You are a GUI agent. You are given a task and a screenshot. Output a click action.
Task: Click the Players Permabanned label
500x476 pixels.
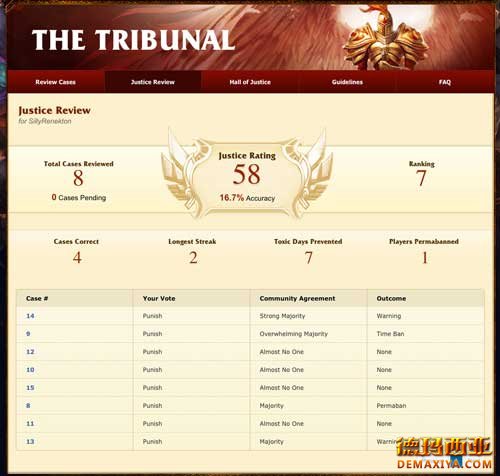(x=424, y=241)
